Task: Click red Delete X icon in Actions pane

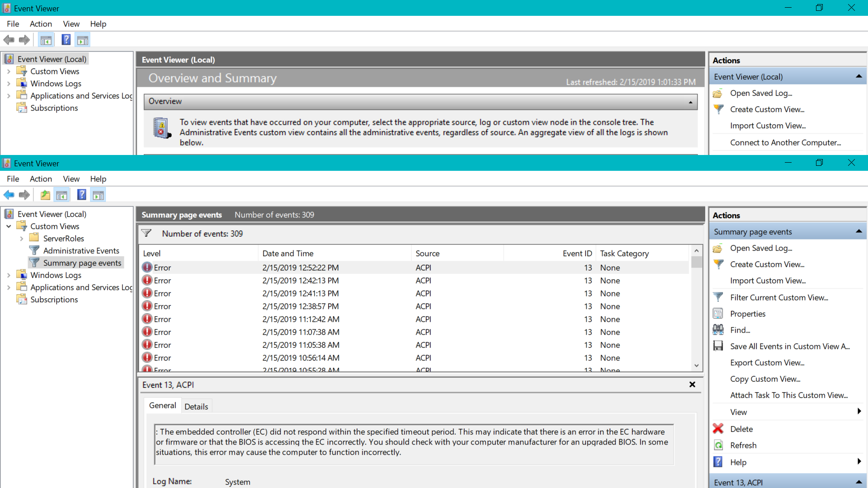Action: 718,428
